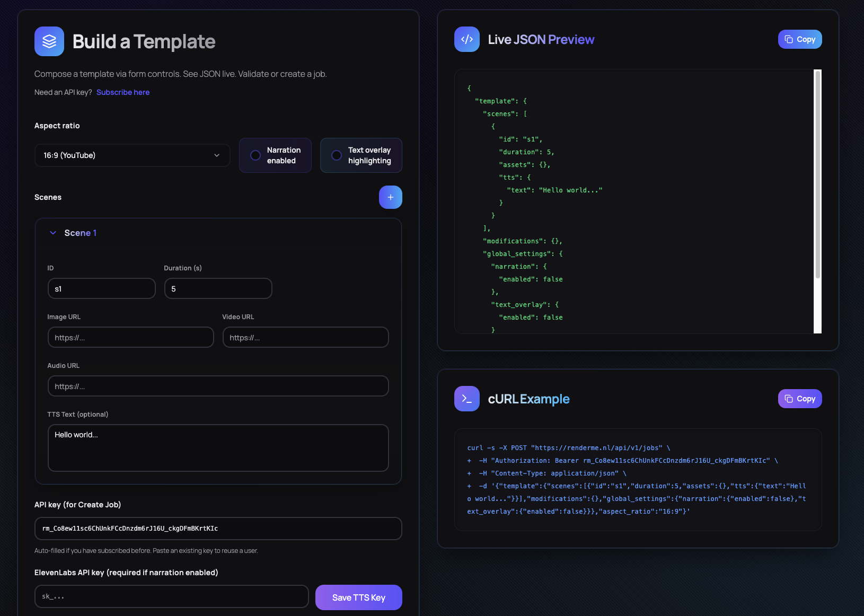
Task: Open the aspect ratio dropdown
Action: pos(216,155)
